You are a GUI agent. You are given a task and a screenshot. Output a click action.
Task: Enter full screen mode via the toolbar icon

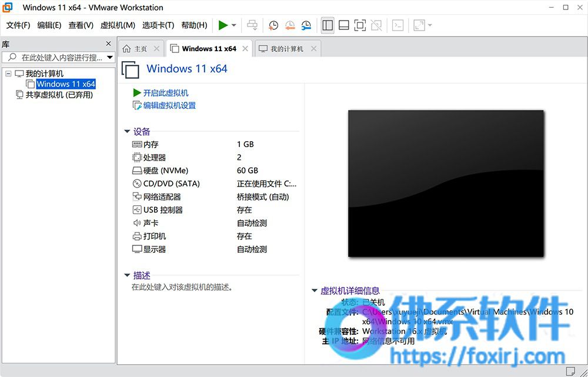[360, 25]
